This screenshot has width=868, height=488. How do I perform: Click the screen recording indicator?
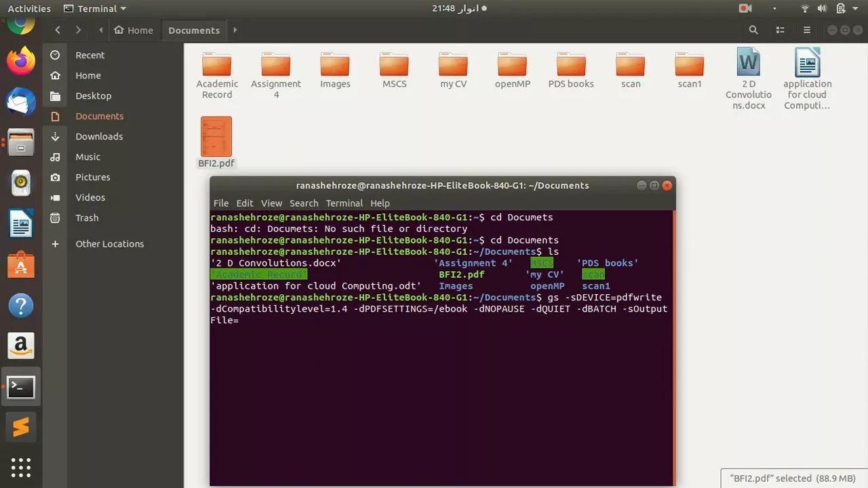[x=746, y=9]
